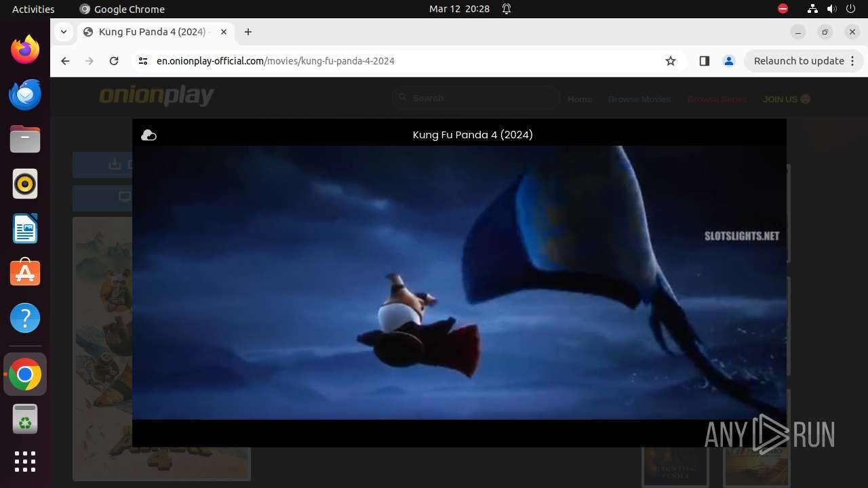Go back to previous page
The width and height of the screenshot is (868, 488).
[x=65, y=61]
